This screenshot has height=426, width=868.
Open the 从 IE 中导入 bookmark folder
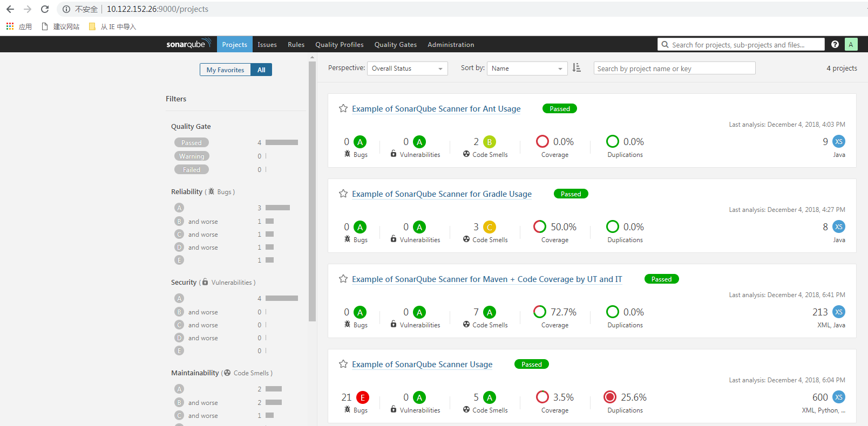click(112, 26)
